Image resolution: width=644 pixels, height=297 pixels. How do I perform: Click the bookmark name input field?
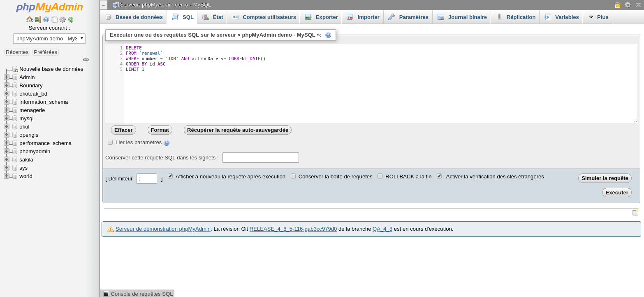point(260,157)
